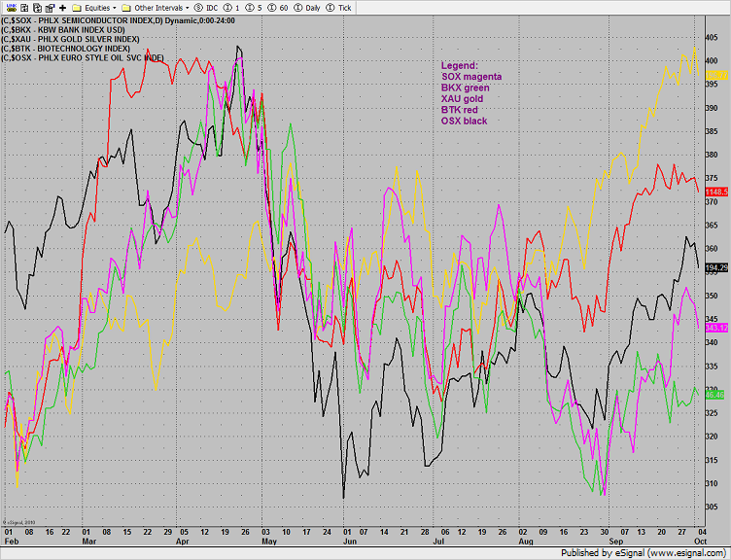This screenshot has width=731, height=560.
Task: Open the Equities folder dropdown
Action: point(93,8)
